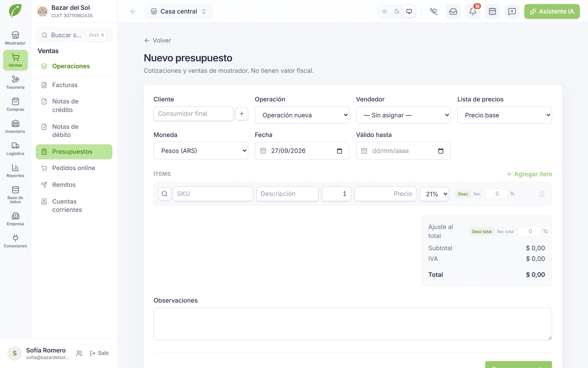Open Tesorería in the sidebar

15,83
